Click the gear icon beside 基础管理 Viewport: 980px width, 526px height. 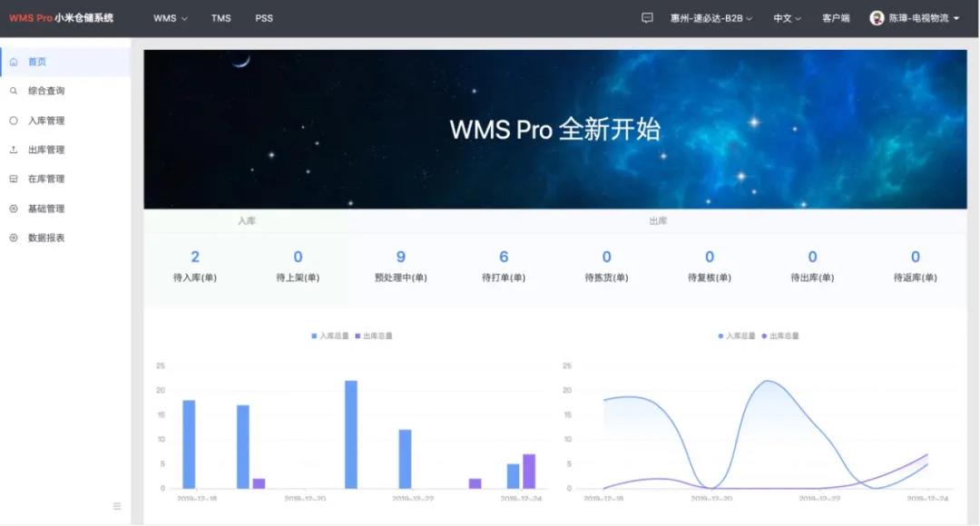[x=14, y=209]
